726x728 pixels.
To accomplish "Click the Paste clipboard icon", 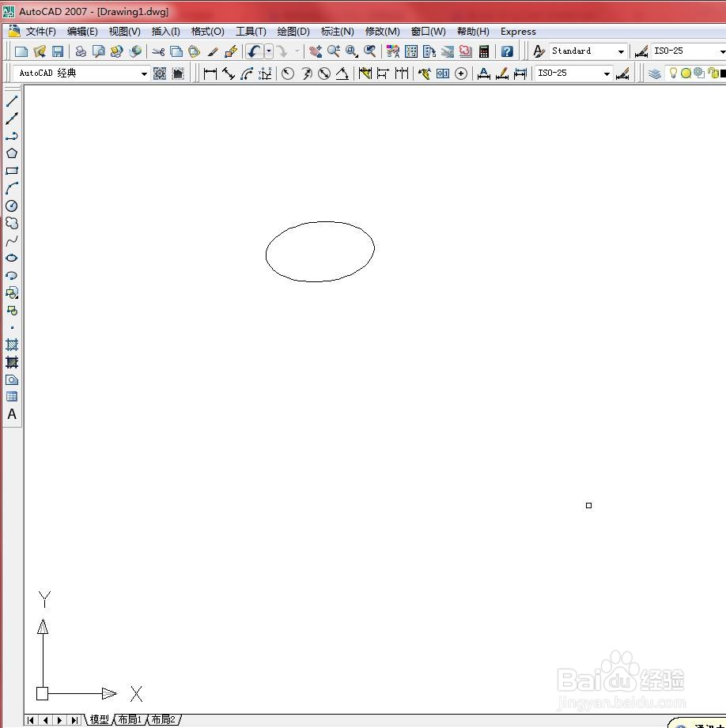I will click(195, 51).
